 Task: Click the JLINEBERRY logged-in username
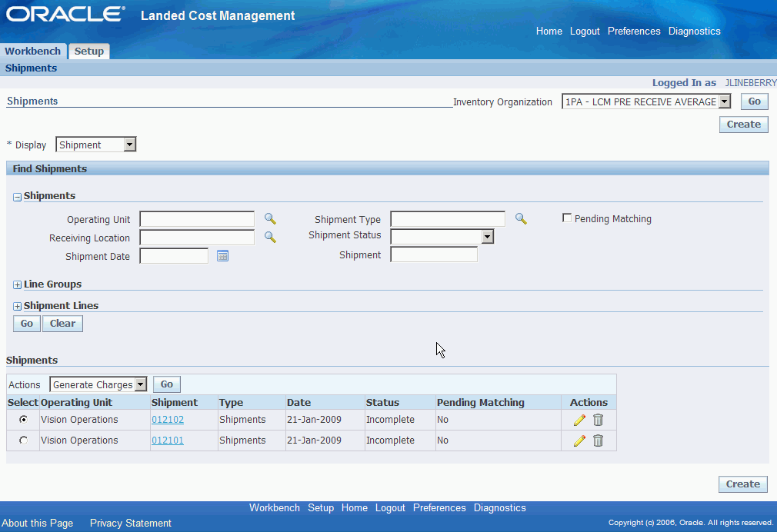750,83
